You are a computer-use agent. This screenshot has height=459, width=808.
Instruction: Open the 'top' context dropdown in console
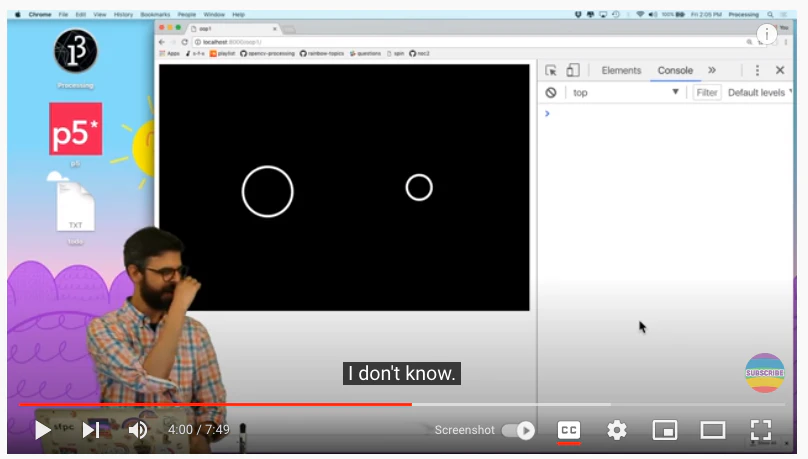tap(626, 93)
